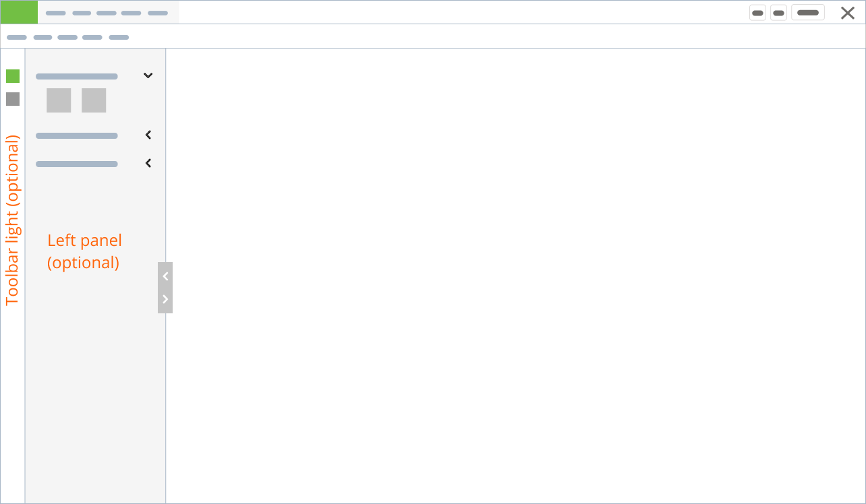Click the last item in the second toolbar row

point(119,37)
